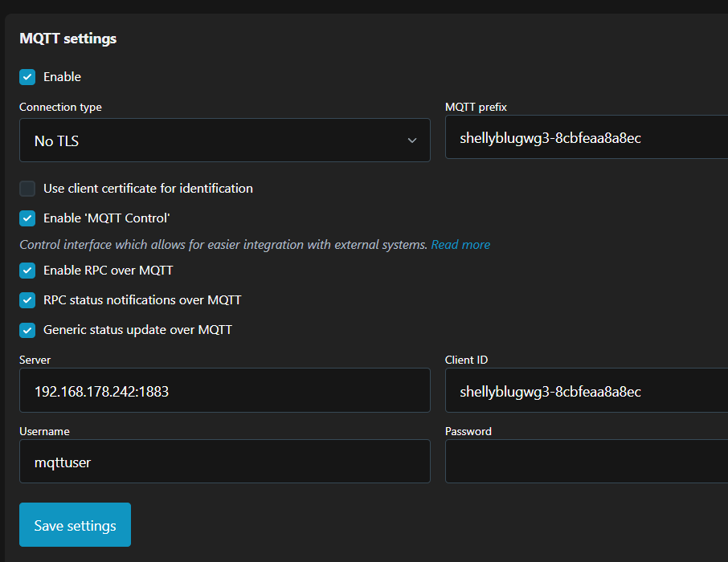Untick 'RPC status notifications over MQTT'

click(27, 300)
